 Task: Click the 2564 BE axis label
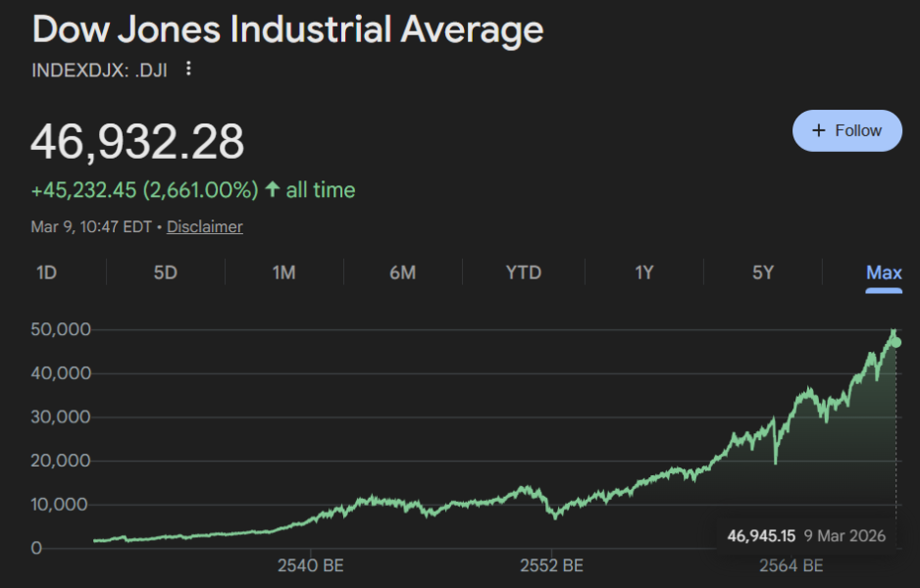(x=792, y=565)
